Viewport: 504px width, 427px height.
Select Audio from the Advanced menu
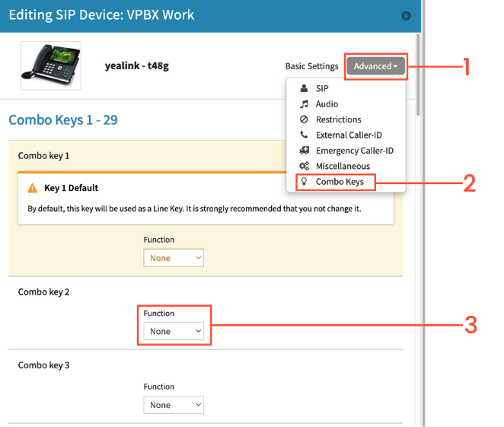pyautogui.click(x=327, y=104)
